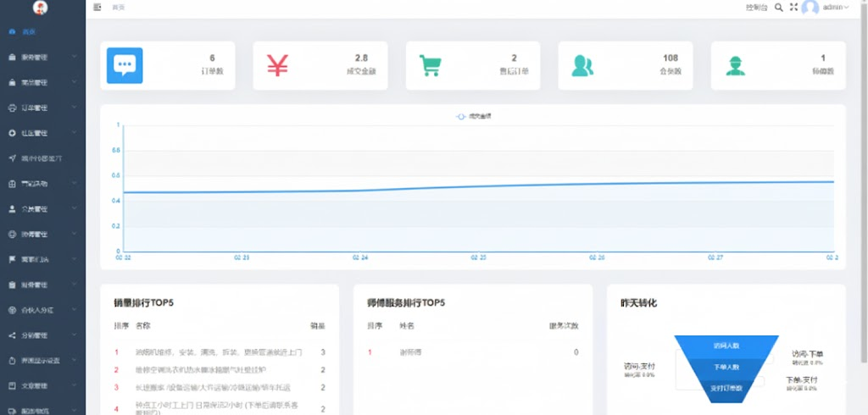The image size is (868, 415).
Task: Click the 控制台 link in the header
Action: 757,7
